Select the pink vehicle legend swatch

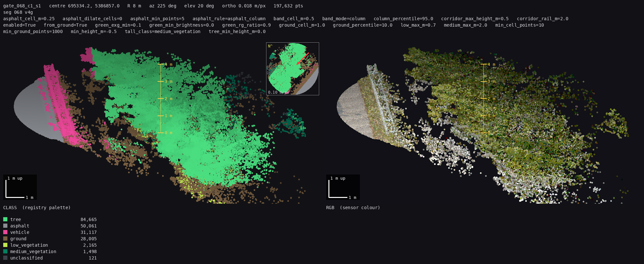5,232
